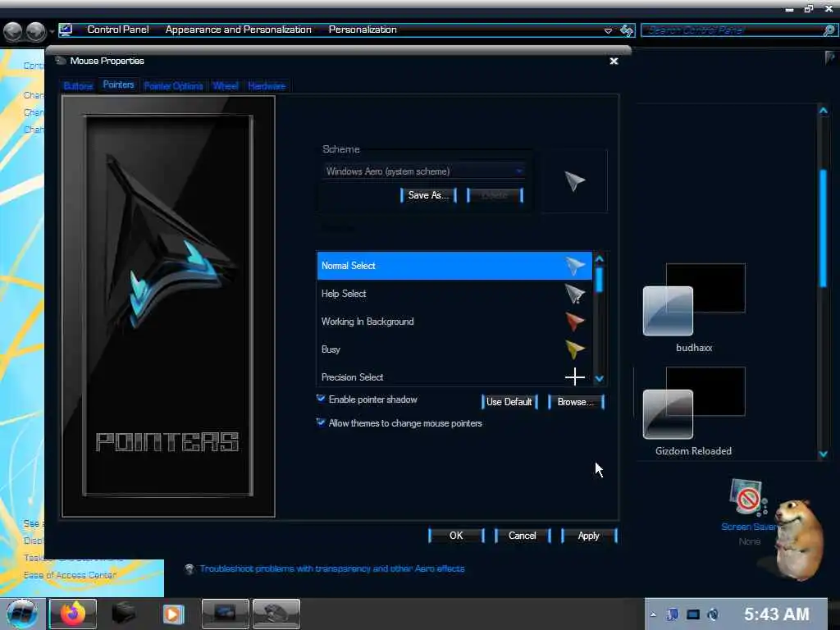Screen dimensions: 840x630
Task: Click Appearance and Personalization breadcrumb
Action: (x=239, y=30)
